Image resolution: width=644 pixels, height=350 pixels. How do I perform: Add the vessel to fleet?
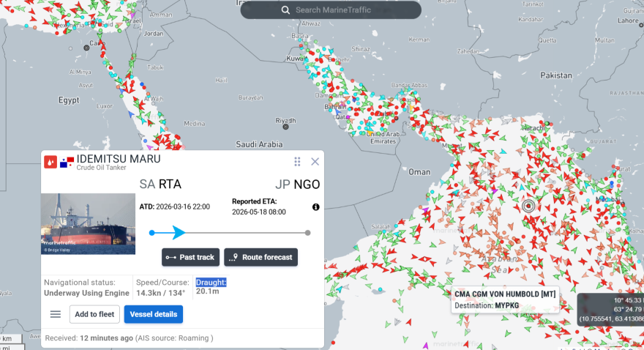click(x=94, y=314)
